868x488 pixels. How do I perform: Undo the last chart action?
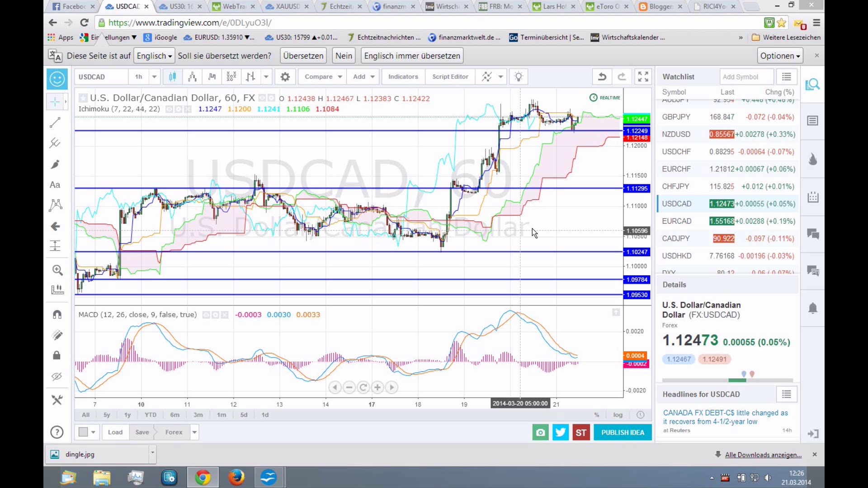pyautogui.click(x=602, y=77)
